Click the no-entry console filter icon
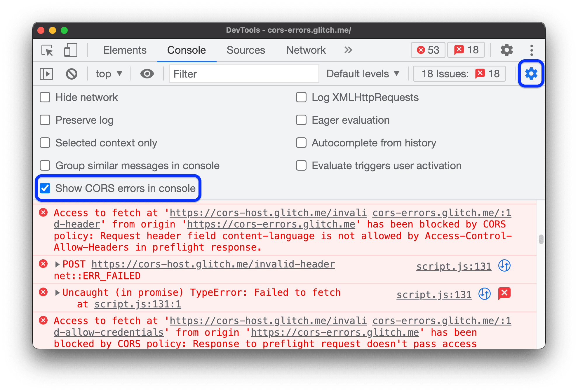Screen dimensions: 578x392 pyautogui.click(x=71, y=73)
